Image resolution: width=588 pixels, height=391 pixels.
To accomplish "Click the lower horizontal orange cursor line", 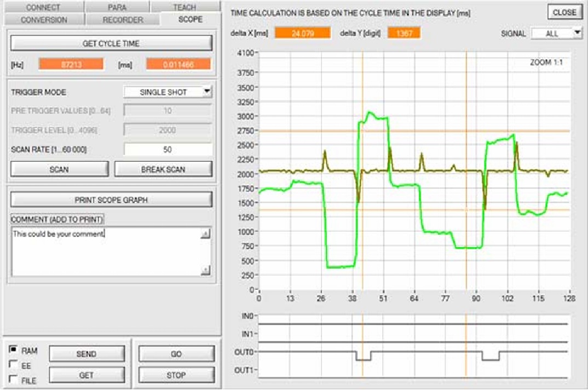I will pos(414,210).
